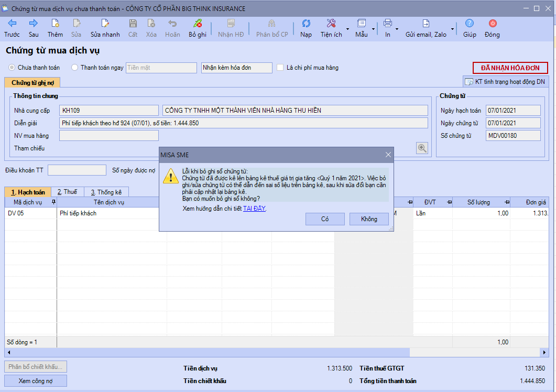
Task: Click the Có button in the dialog
Action: [x=325, y=219]
